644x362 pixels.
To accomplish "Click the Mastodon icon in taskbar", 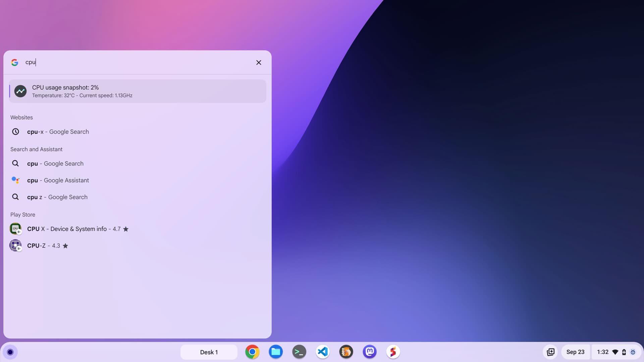I will (369, 351).
